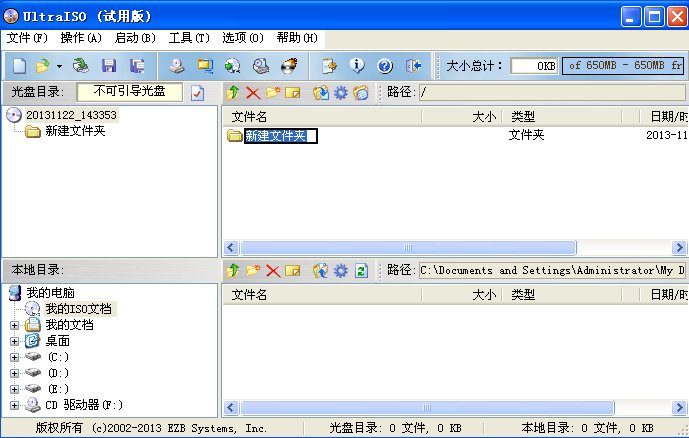Click the Exit door icon in toolbar
The height and width of the screenshot is (438, 689).
[x=413, y=66]
